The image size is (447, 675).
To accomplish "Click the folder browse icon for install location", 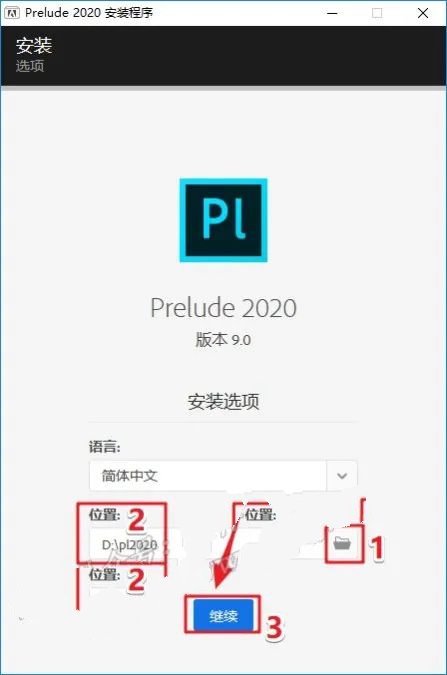I will (342, 543).
